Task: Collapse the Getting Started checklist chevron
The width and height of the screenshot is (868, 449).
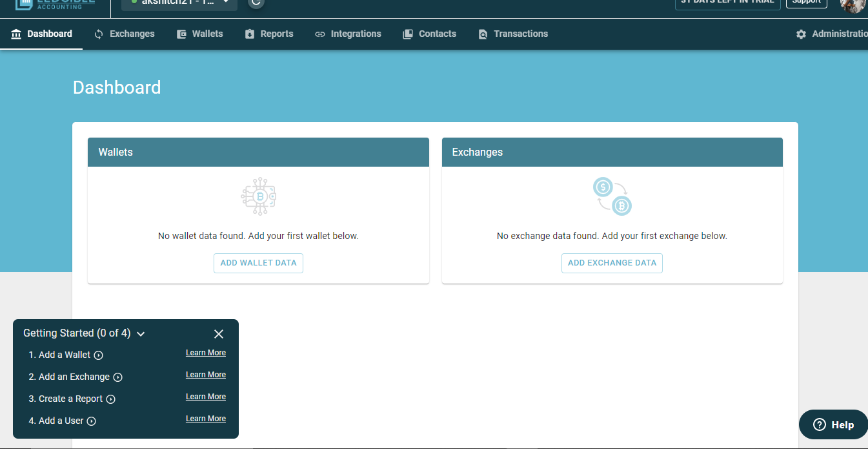Action: (x=141, y=334)
